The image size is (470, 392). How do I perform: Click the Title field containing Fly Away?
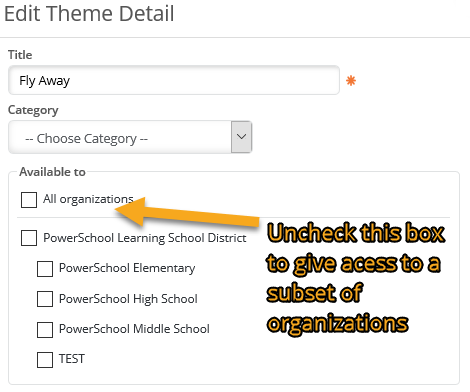174,80
